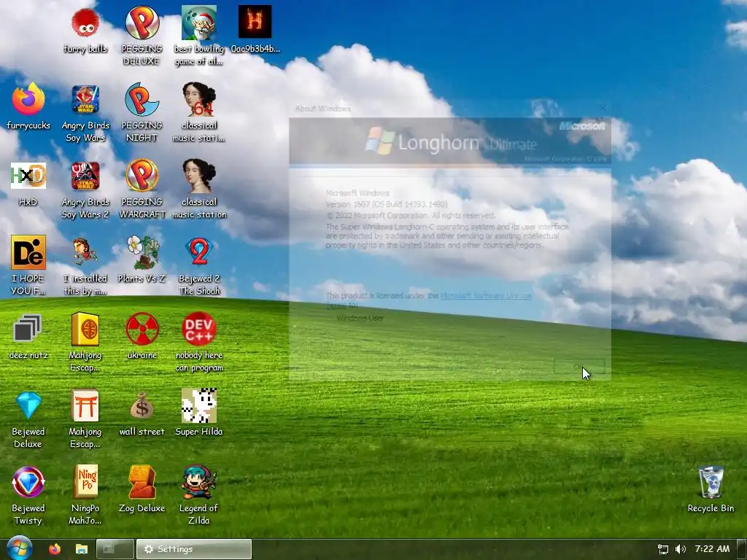This screenshot has height=560, width=747.
Task: Launch PEGGING DELUXE desktop shortcut
Action: pos(142,36)
